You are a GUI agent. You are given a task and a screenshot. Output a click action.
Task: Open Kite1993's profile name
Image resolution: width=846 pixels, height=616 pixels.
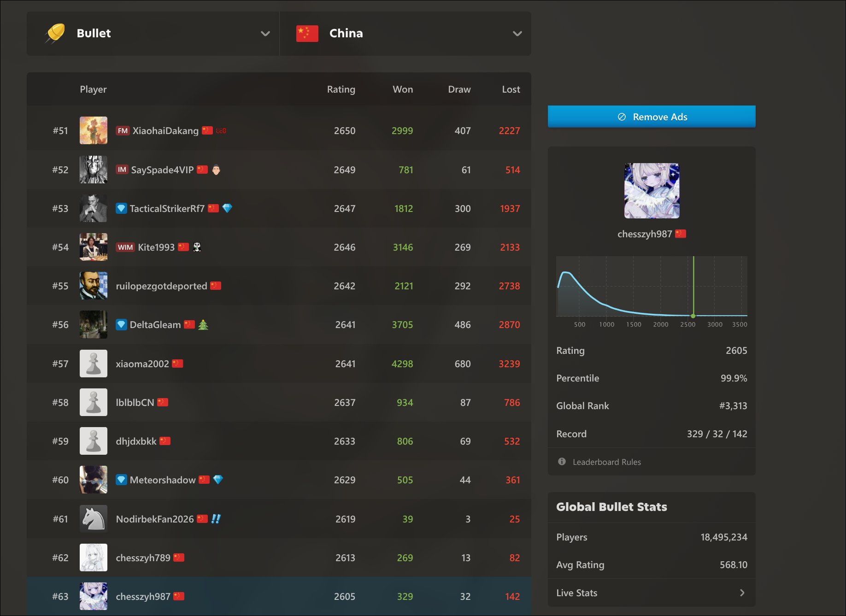(156, 247)
